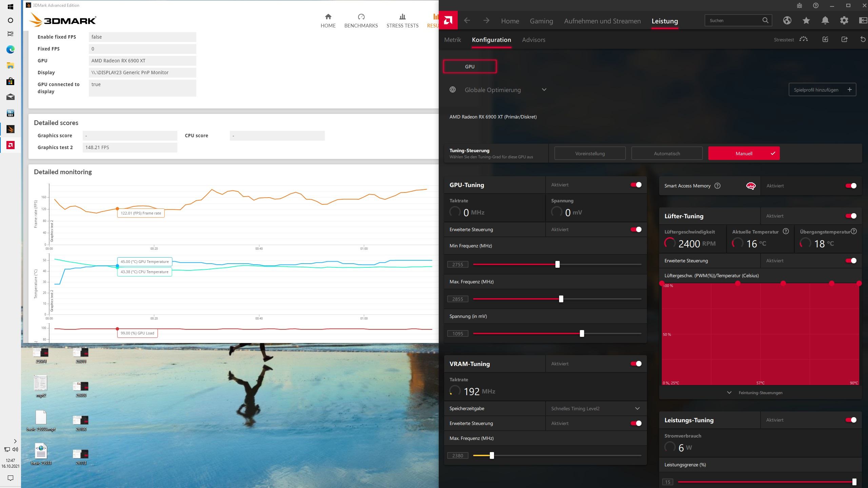Click the export profile share icon
The height and width of the screenshot is (488, 868).
(x=844, y=39)
